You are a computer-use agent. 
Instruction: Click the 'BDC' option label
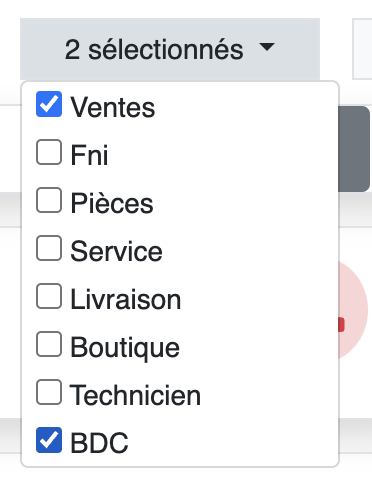99,443
